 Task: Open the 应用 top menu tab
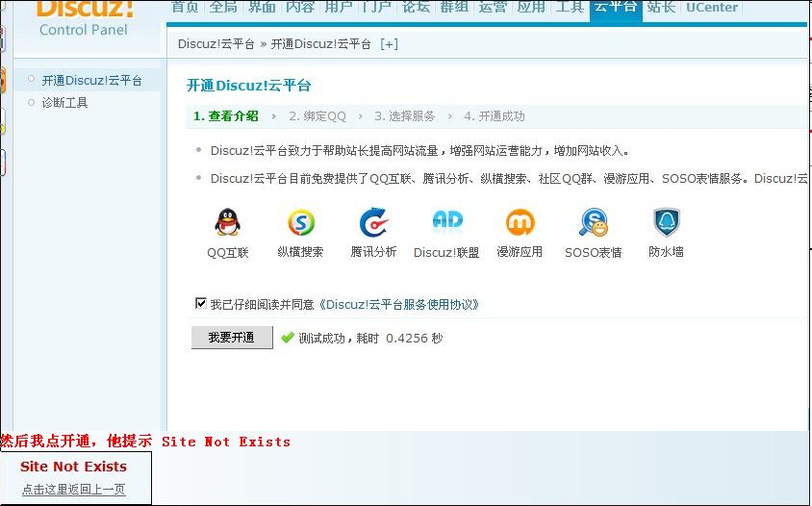[531, 8]
